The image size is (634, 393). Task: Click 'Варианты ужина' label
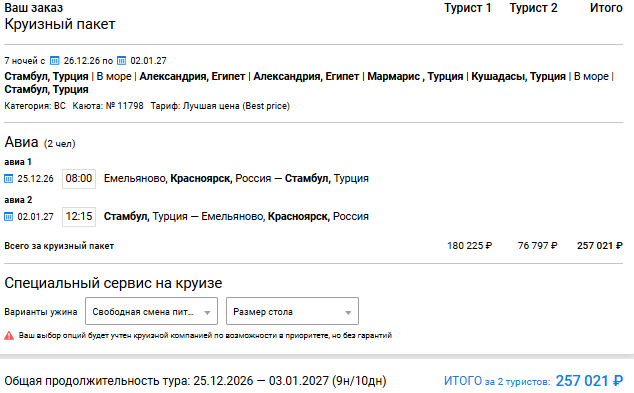tap(41, 312)
